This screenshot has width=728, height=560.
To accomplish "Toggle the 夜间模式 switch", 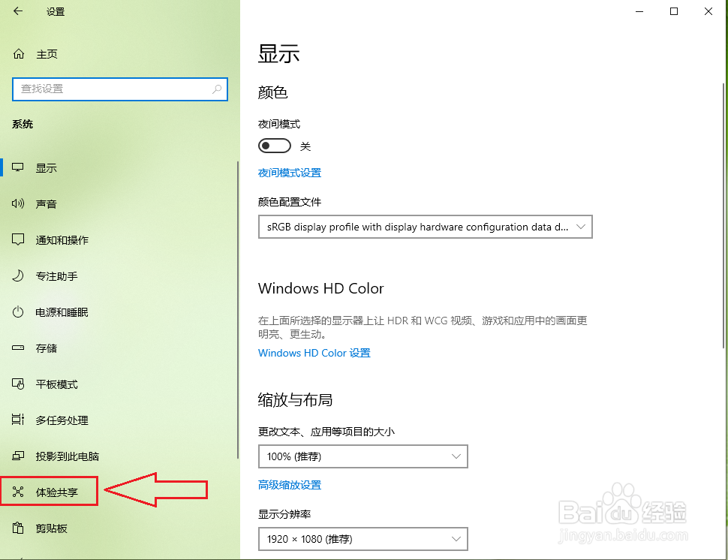I will coord(275,146).
